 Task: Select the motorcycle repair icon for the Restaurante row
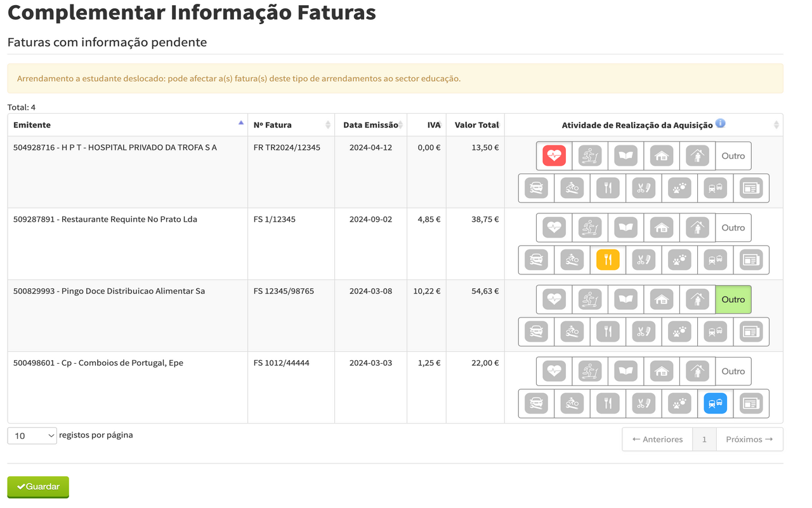tap(571, 260)
